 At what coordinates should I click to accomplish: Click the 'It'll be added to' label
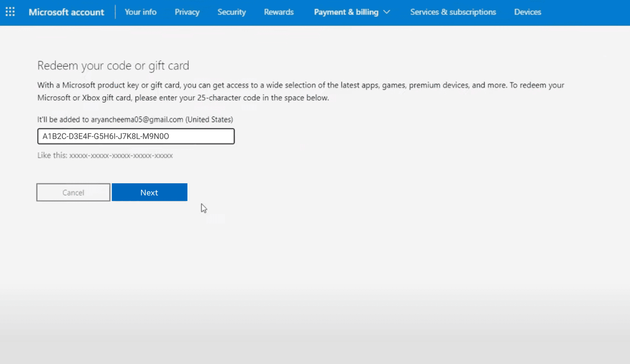pos(63,119)
